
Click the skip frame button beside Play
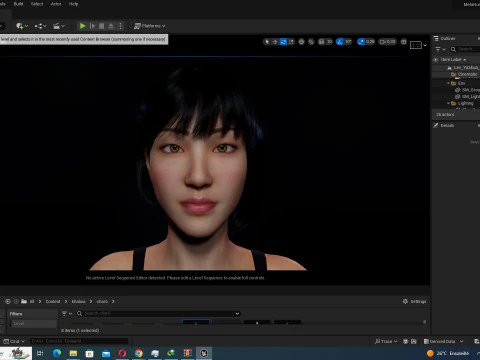tap(92, 26)
